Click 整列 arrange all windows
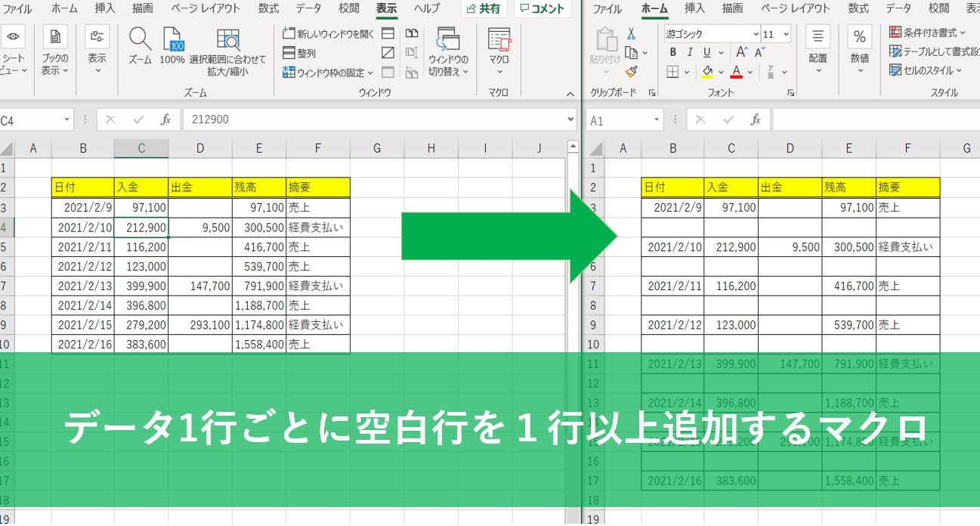The width and height of the screenshot is (980, 526). [299, 54]
